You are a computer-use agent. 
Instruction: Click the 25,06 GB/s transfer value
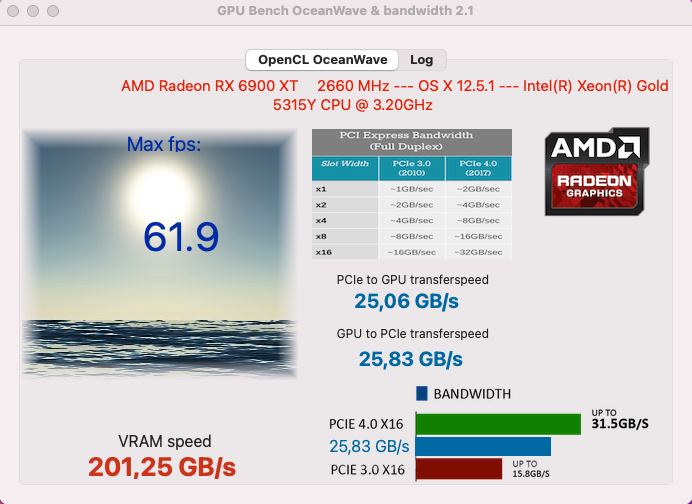coord(406,301)
